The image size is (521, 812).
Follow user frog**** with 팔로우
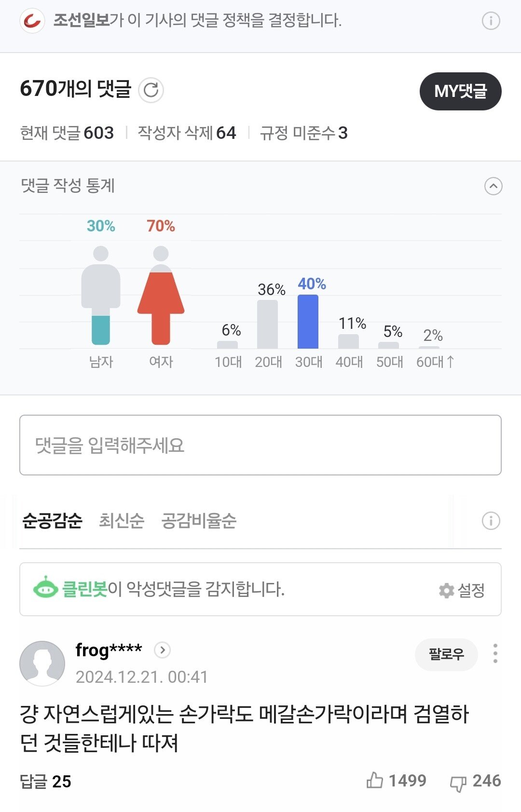point(446,654)
